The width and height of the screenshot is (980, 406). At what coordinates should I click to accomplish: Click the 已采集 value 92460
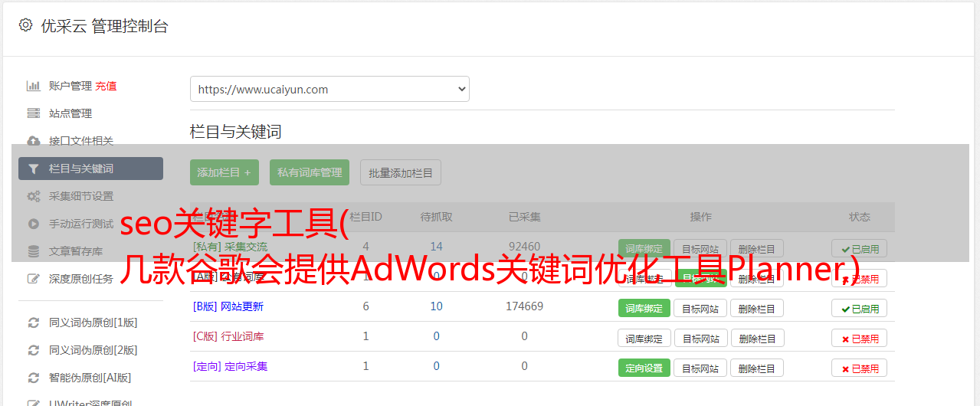pyautogui.click(x=524, y=247)
